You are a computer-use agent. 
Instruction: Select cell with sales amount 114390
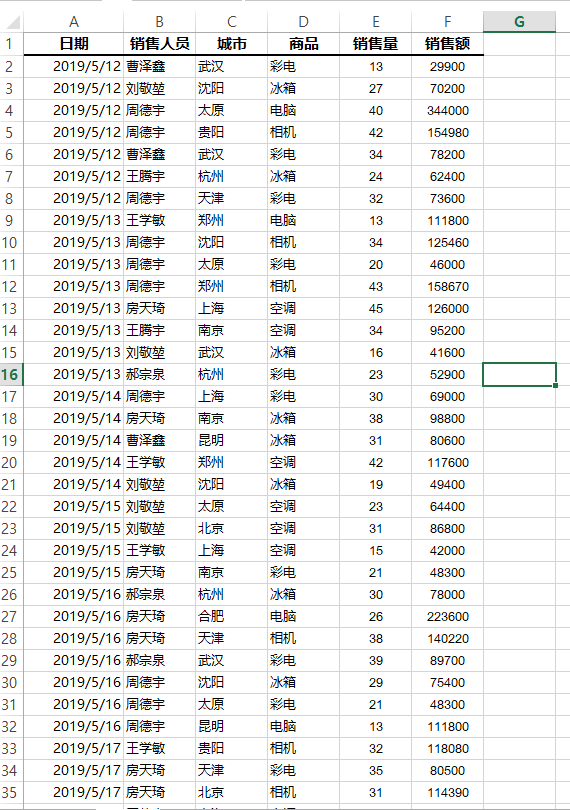pos(448,792)
